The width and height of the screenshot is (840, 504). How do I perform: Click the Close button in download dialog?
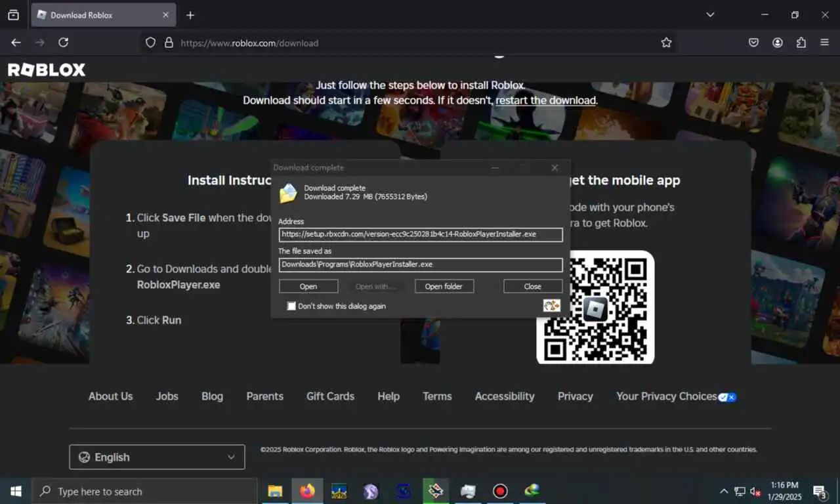(x=533, y=286)
